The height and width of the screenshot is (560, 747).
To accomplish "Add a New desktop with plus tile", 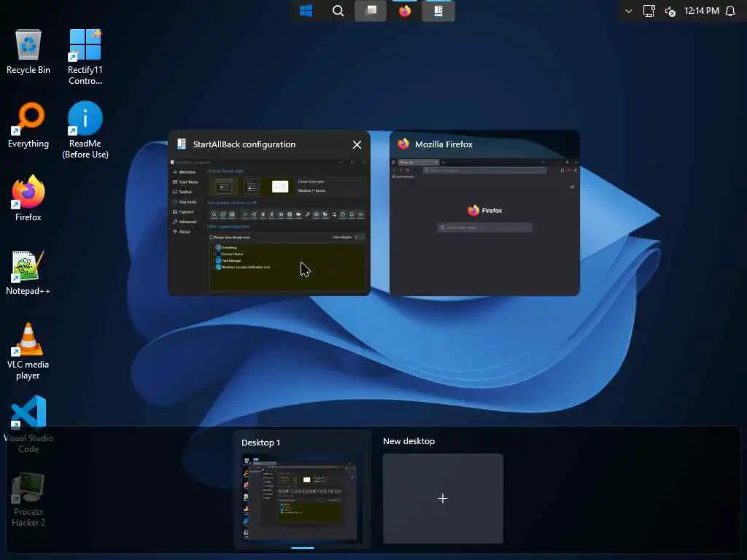I will pos(443,498).
